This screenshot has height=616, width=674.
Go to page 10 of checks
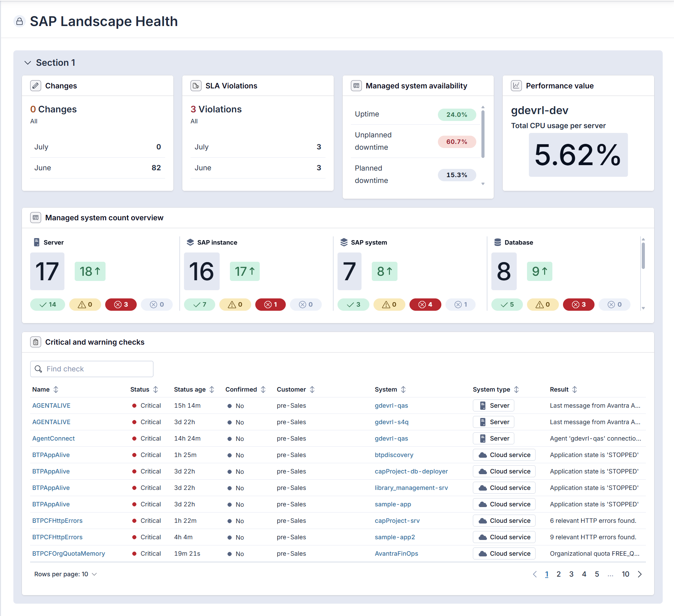[626, 574]
